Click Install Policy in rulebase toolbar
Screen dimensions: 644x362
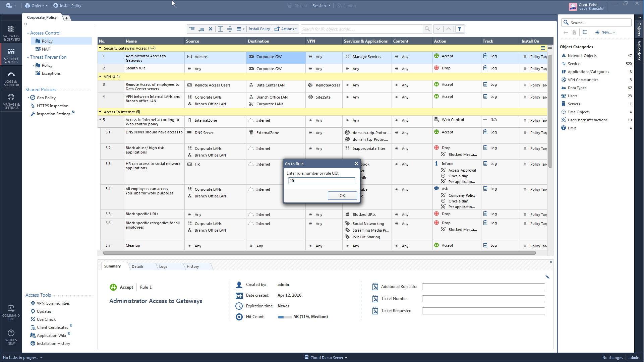pos(259,29)
